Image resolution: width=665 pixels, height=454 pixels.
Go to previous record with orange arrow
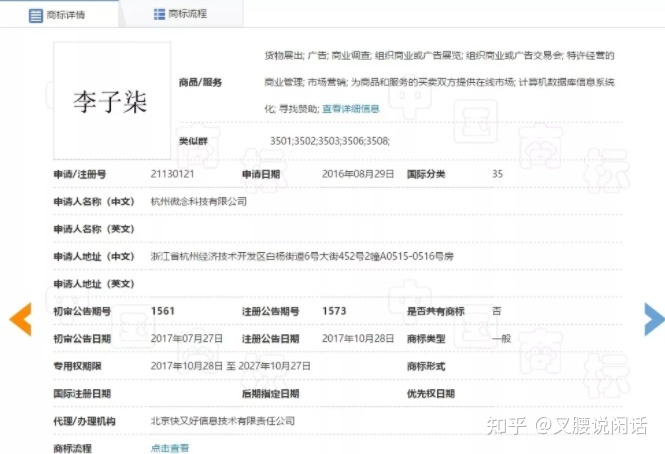click(20, 319)
